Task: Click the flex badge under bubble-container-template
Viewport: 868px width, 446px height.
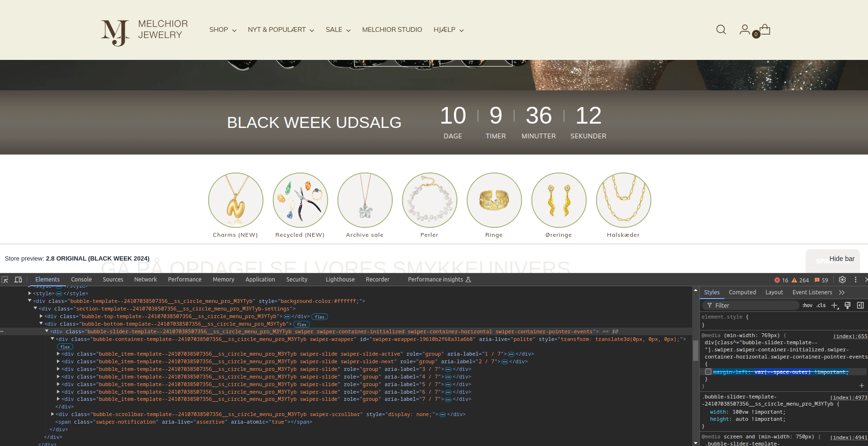Action: [65, 347]
